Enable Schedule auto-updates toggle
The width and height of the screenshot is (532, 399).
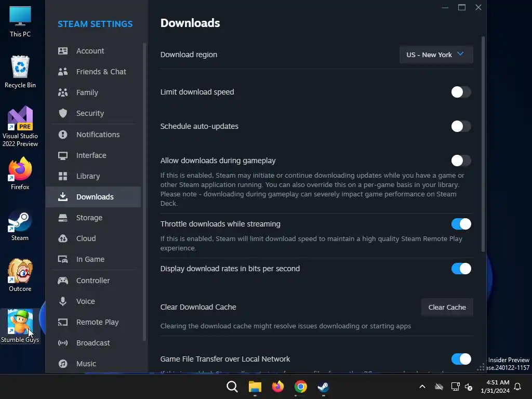[x=461, y=126]
